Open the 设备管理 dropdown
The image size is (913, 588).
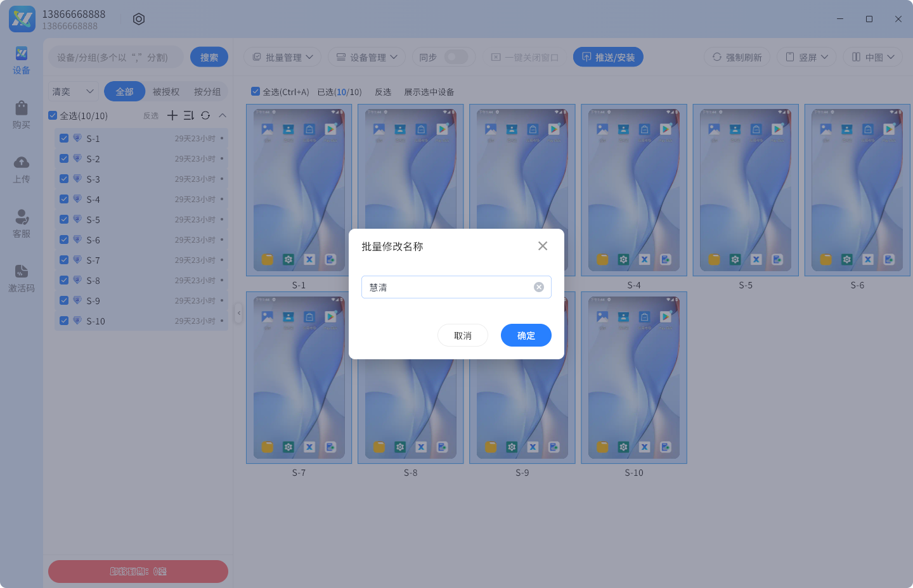(366, 57)
